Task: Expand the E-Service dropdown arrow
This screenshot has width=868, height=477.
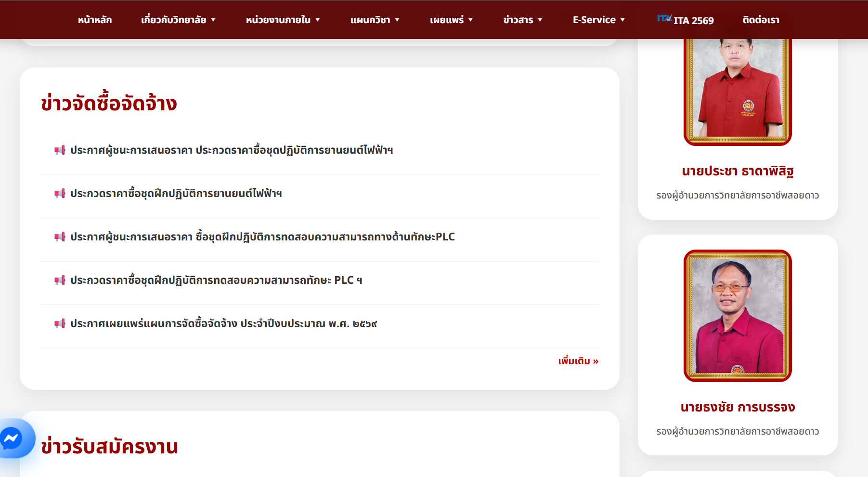Action: tap(622, 20)
